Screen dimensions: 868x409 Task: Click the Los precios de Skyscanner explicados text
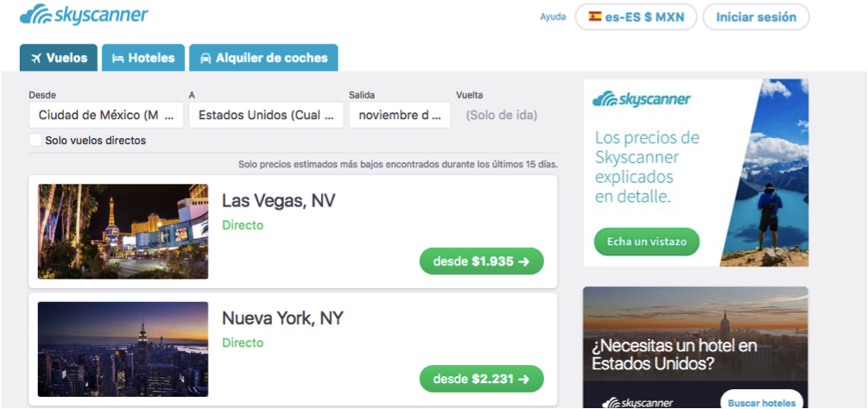647,167
